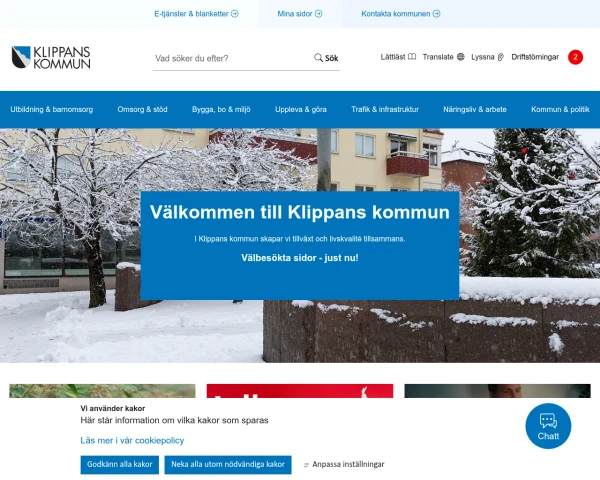Open Anpassa inställningar cookie settings

(344, 464)
